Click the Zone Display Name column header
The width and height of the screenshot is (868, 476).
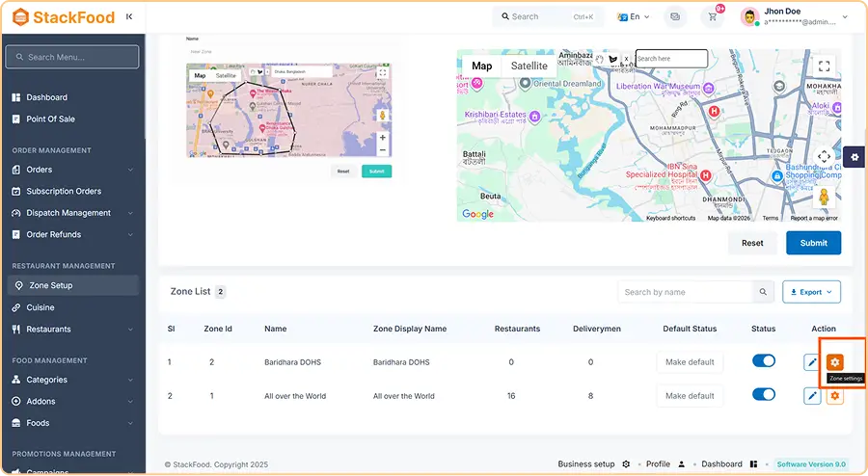click(x=410, y=329)
